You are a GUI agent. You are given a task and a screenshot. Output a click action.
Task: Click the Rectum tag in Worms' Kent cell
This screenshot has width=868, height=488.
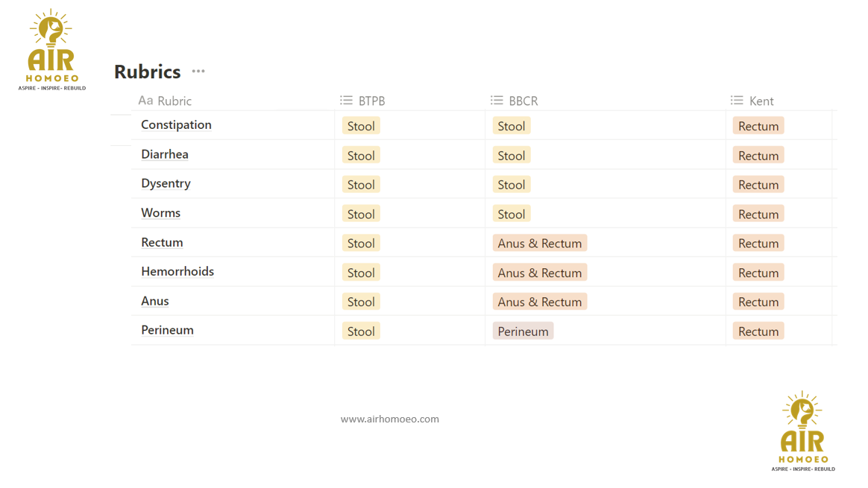click(758, 215)
